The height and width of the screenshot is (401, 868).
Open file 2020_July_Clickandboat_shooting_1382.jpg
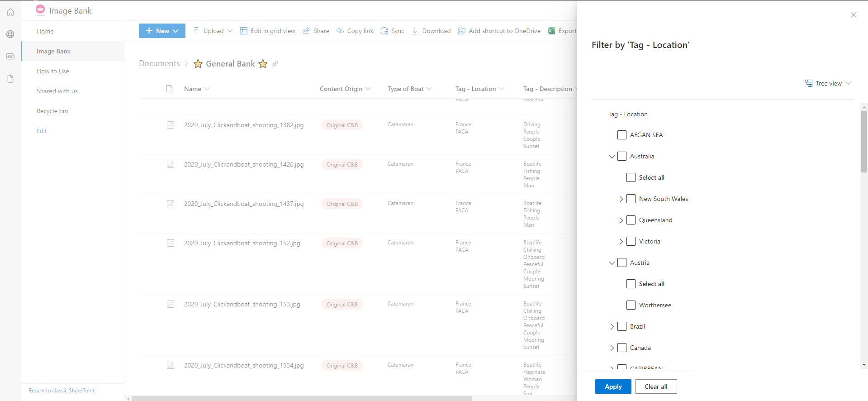[x=244, y=125]
